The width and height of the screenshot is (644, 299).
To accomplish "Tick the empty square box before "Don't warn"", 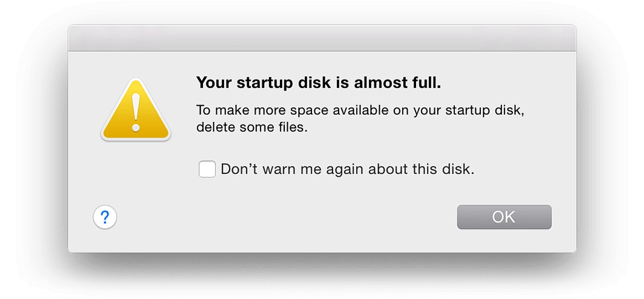I will click(207, 169).
